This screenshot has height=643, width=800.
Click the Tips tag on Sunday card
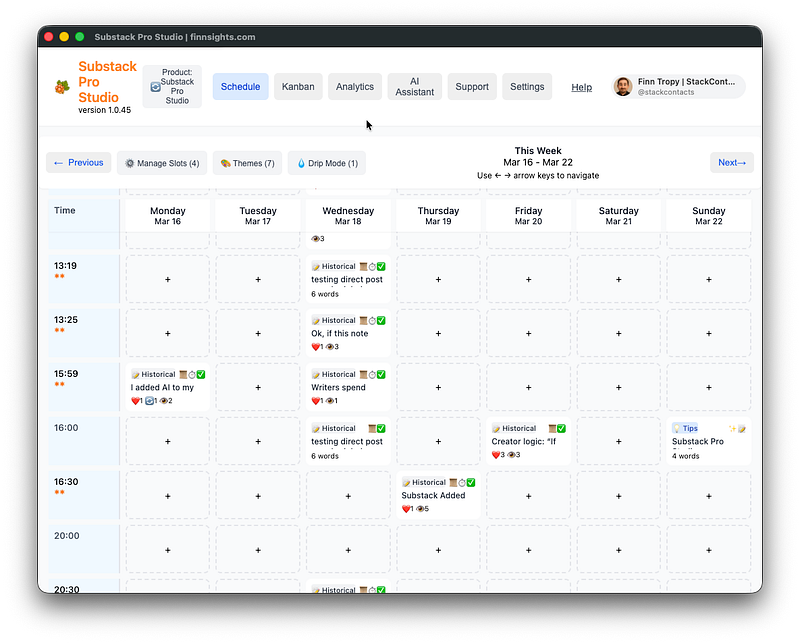[685, 429]
